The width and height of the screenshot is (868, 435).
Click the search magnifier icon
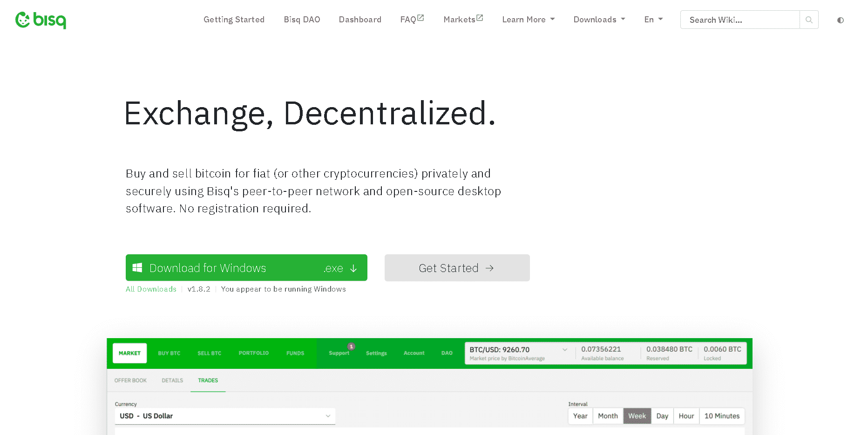(809, 20)
